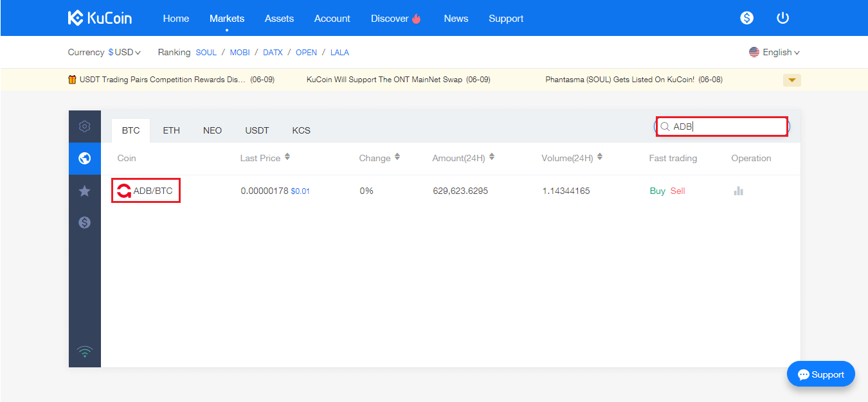Switch to the BTC market tab
Image resolution: width=868 pixels, height=402 pixels.
(x=131, y=130)
